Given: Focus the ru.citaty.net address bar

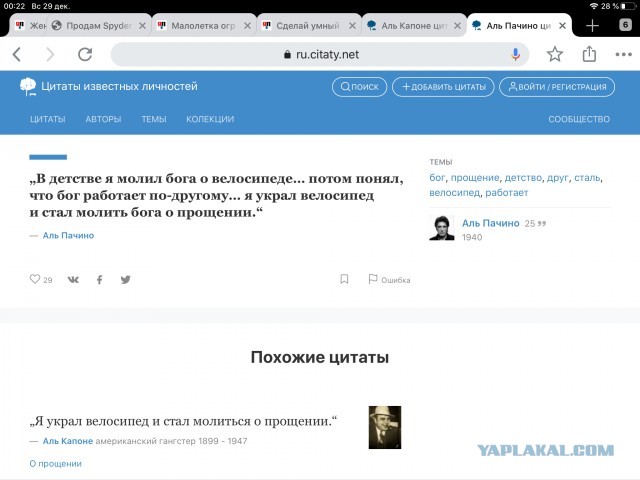Looking at the screenshot, I should [320, 54].
